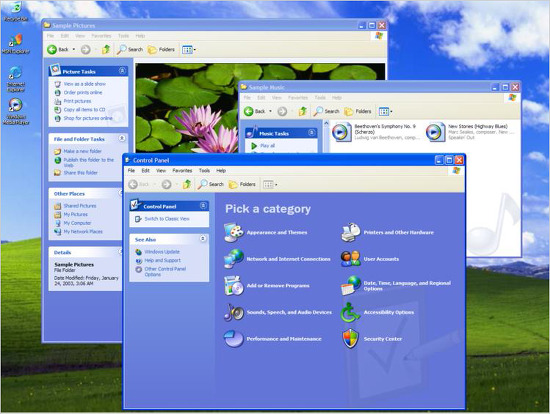
Task: Click My Computer under Other Places
Action: (x=77, y=223)
